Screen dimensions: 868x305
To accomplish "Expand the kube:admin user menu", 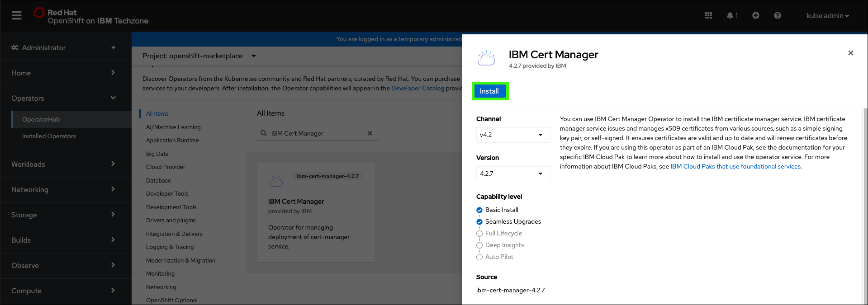I will (x=827, y=15).
